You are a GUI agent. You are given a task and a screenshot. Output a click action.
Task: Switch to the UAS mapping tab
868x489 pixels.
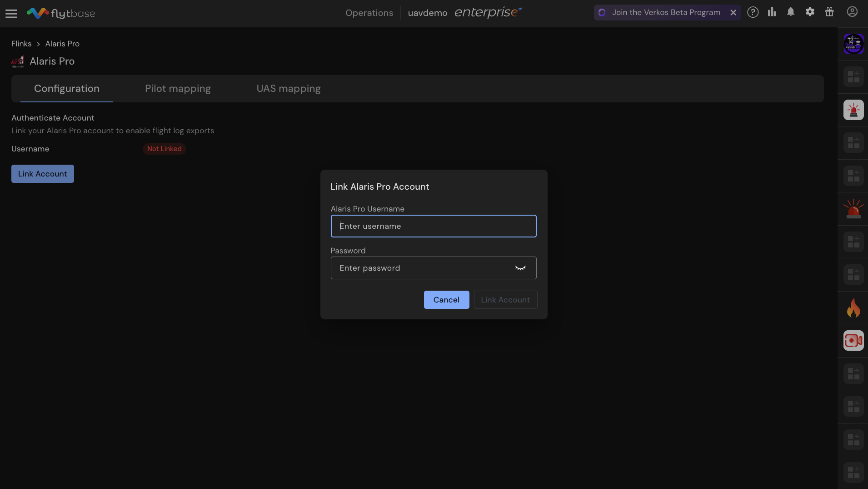(x=289, y=89)
